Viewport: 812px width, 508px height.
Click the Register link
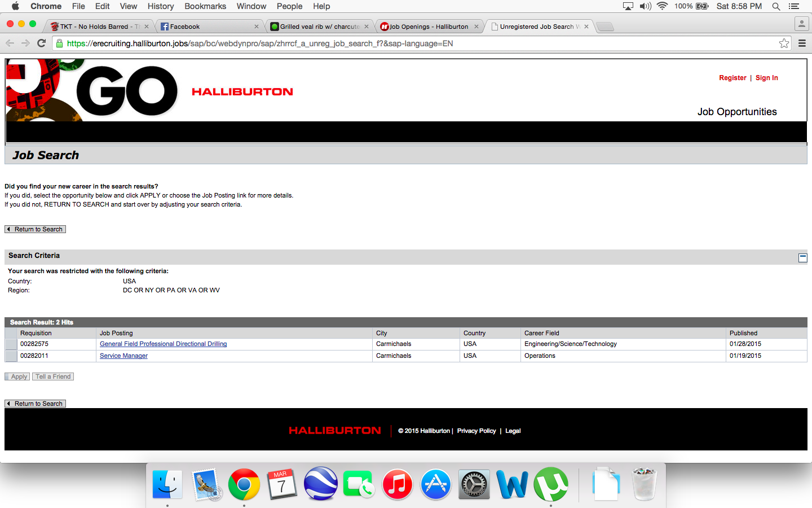(732, 78)
